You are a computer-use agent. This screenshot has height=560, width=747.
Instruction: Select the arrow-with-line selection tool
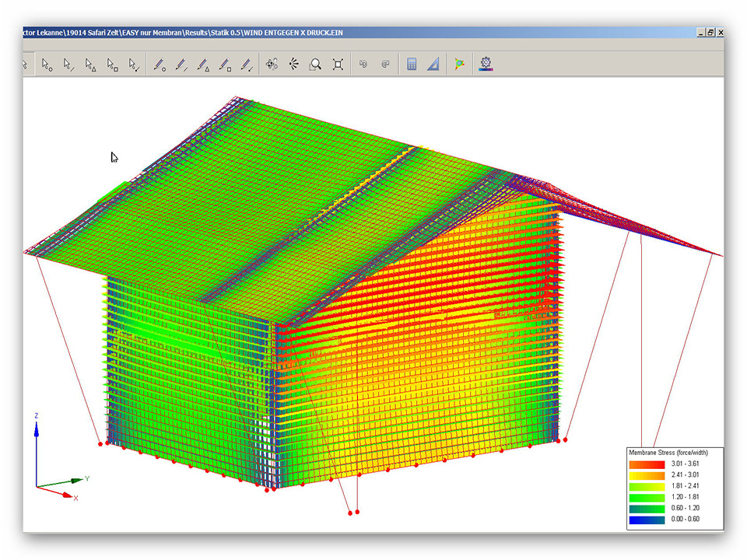click(x=68, y=65)
